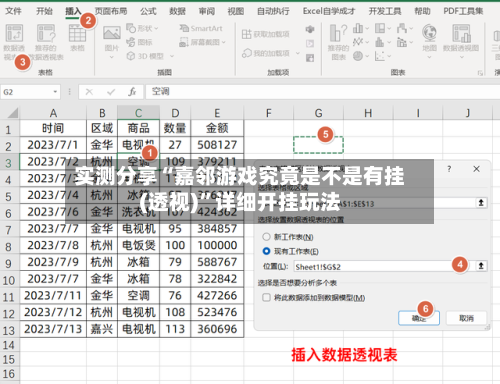Screen dimensions: 500x384
Task: Select the 现有工作表(E) radio button
Action: pos(266,251)
